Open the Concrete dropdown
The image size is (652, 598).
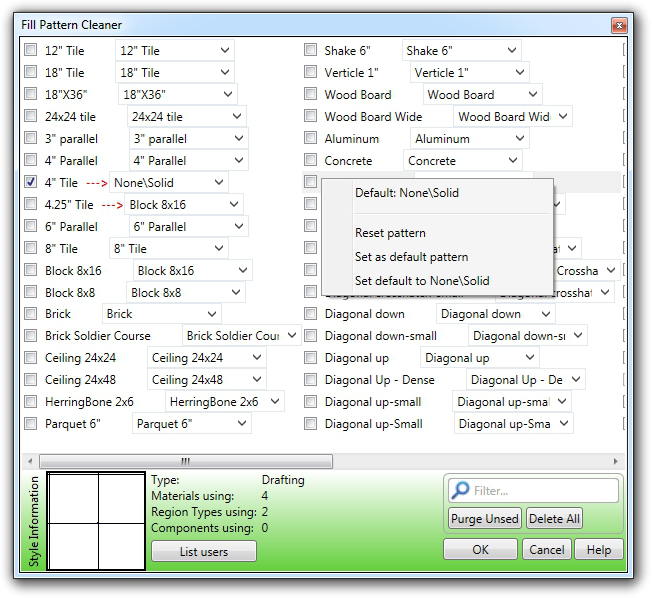[463, 161]
